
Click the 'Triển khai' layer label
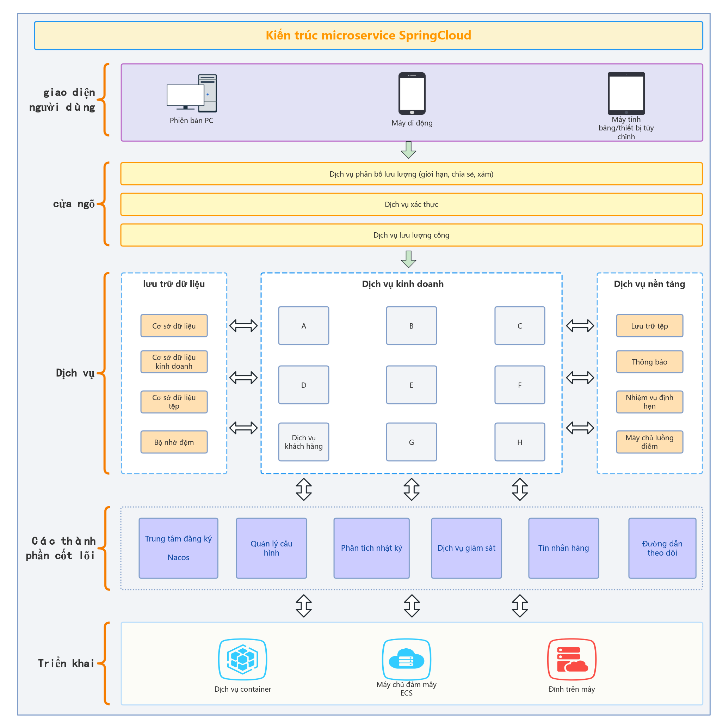point(66,663)
